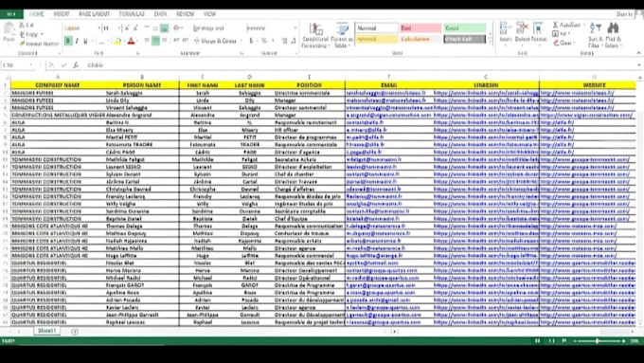Screen dimensions: 644x363
Task: Click Increase Decimal icon
Action: tap(285, 41)
